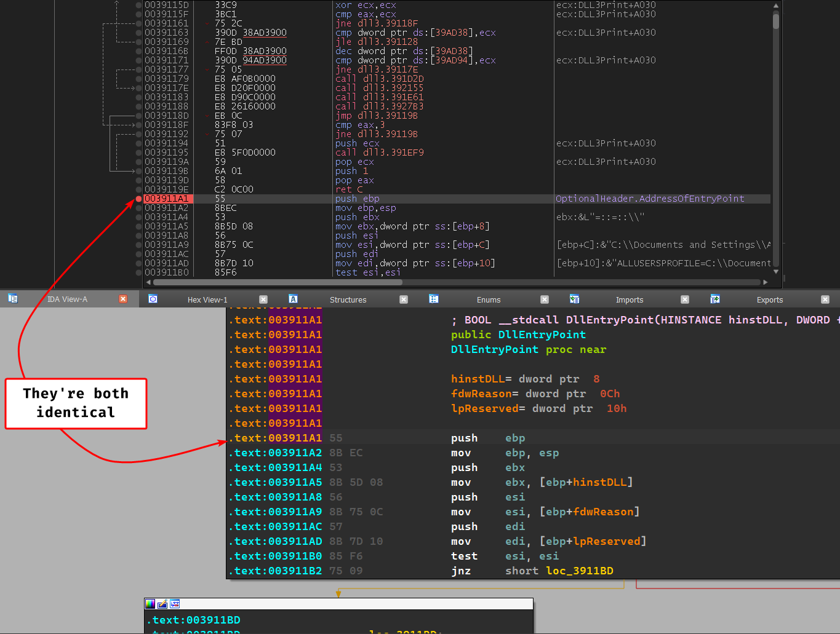Click the node color palette icon
This screenshot has width=840, height=634.
point(150,604)
